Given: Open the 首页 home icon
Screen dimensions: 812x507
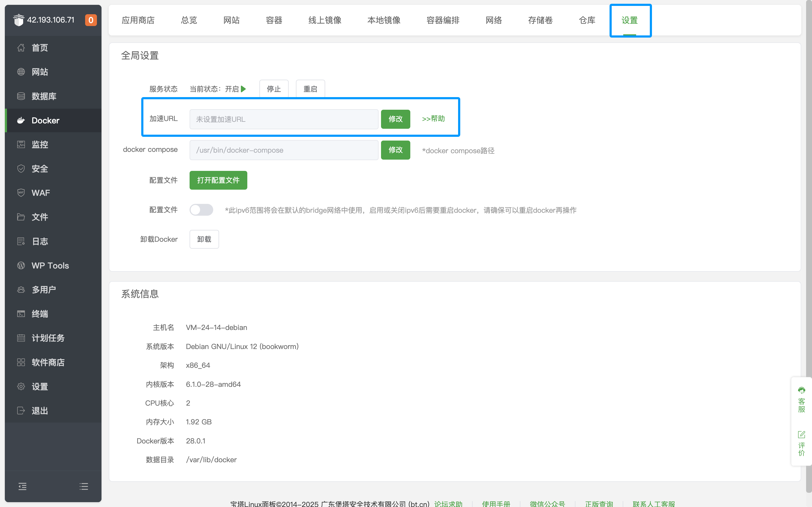Looking at the screenshot, I should point(21,48).
